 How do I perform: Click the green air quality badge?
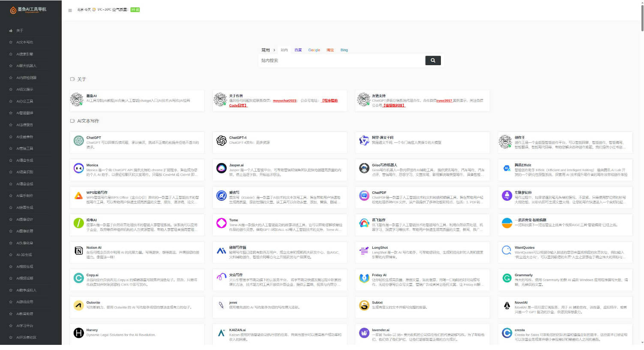[x=135, y=9]
